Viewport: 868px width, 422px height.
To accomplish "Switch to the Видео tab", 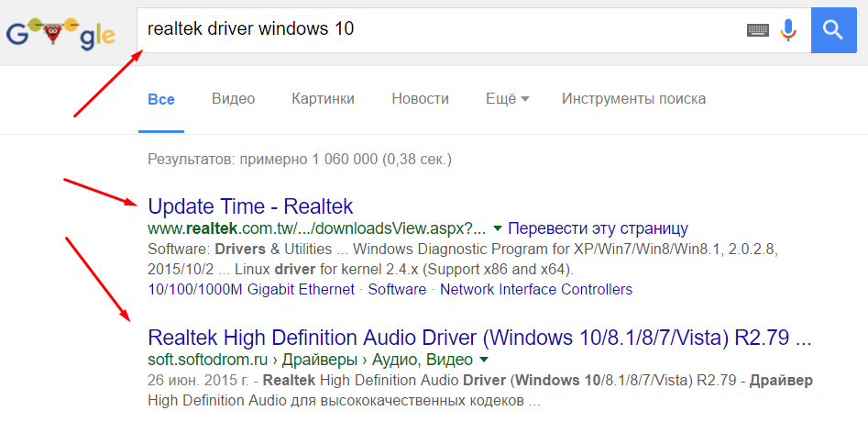I will 233,99.
